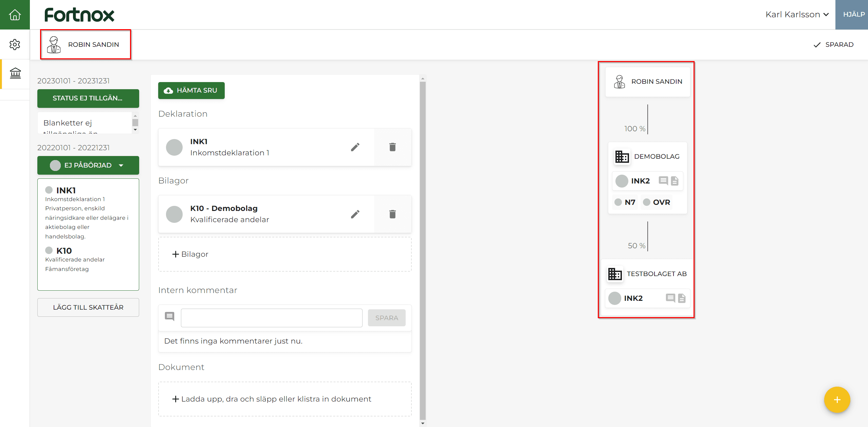The height and width of the screenshot is (427, 868).
Task: Open the HJÄLP menu
Action: pos(852,15)
